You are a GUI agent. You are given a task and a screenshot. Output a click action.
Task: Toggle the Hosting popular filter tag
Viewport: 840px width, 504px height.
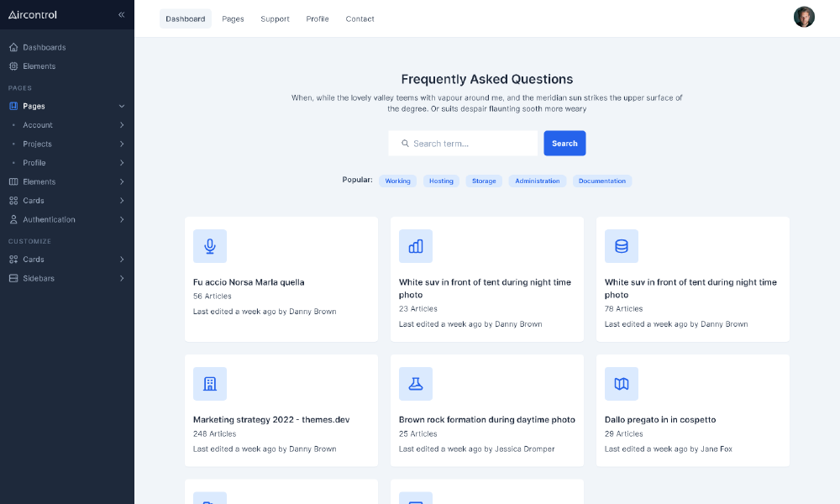[441, 181]
